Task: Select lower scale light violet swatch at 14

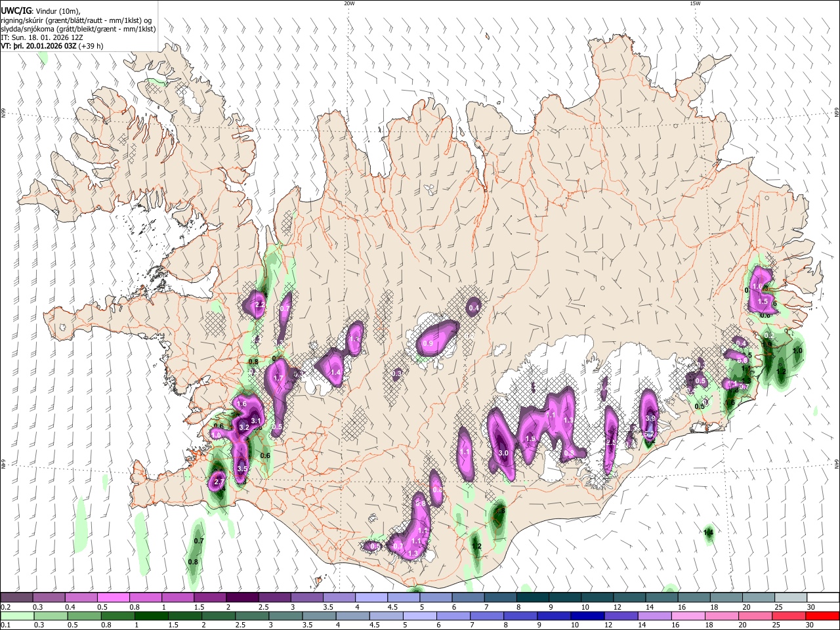Action: (656, 616)
